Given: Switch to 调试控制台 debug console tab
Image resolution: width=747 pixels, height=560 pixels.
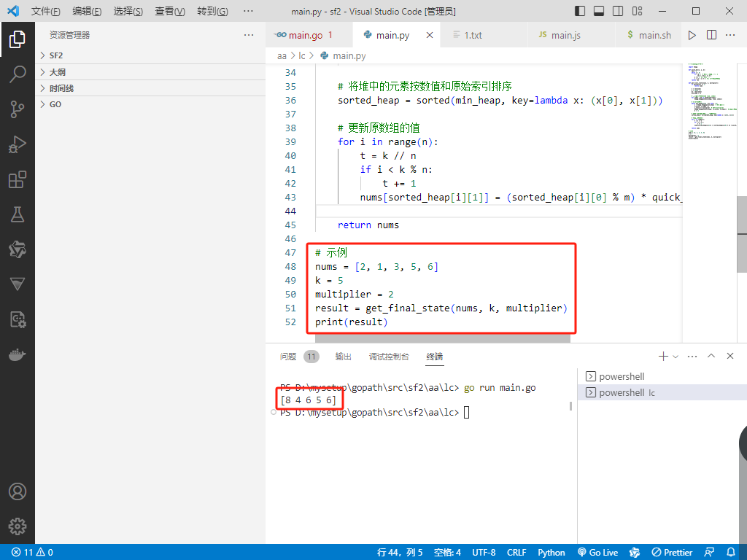Looking at the screenshot, I should click(389, 357).
